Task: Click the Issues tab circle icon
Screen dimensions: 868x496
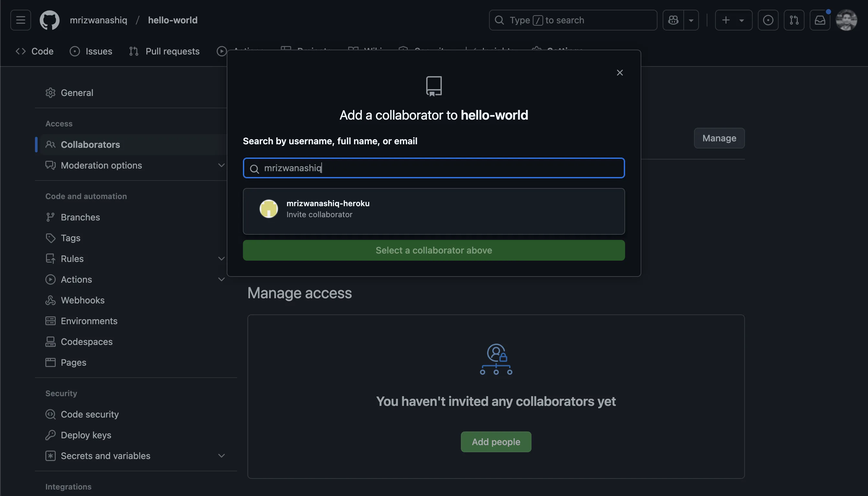Action: pyautogui.click(x=74, y=51)
